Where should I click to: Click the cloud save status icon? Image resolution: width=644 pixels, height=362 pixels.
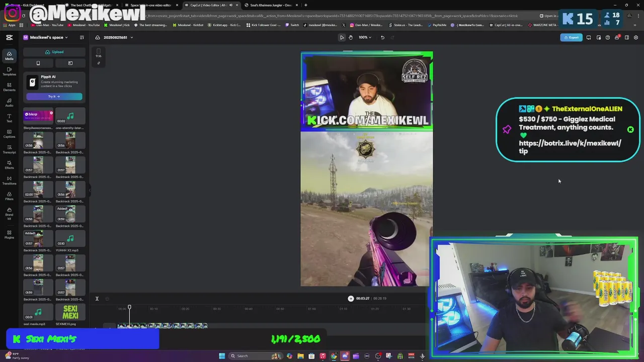98,37
